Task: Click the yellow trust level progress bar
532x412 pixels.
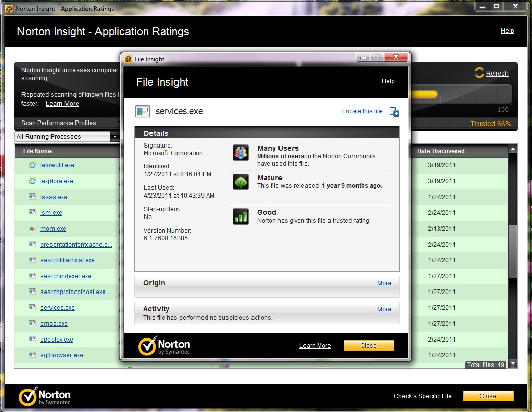Action: coord(423,94)
